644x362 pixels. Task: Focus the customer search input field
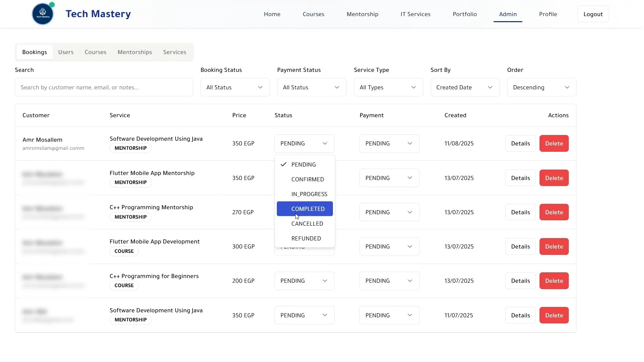tap(104, 87)
